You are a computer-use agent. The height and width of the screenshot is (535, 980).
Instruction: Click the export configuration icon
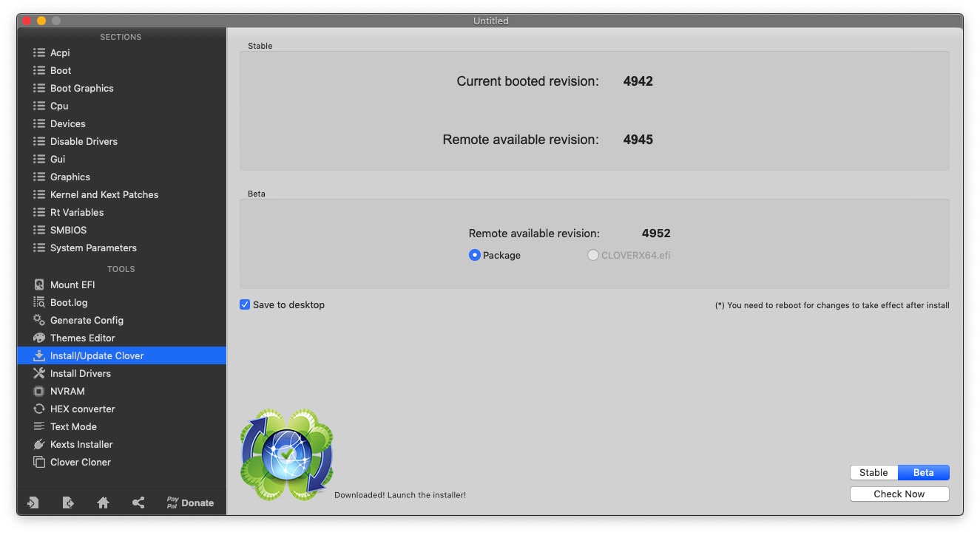point(68,502)
